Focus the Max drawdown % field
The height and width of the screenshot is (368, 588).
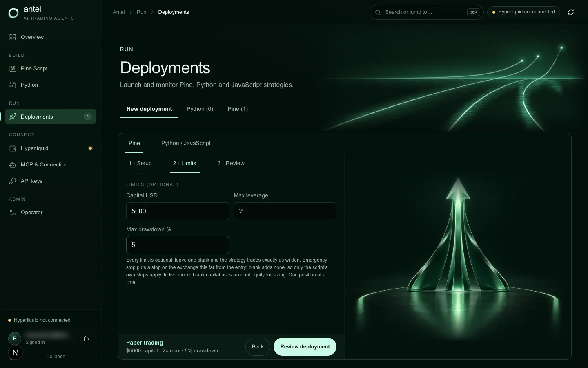[x=178, y=245]
